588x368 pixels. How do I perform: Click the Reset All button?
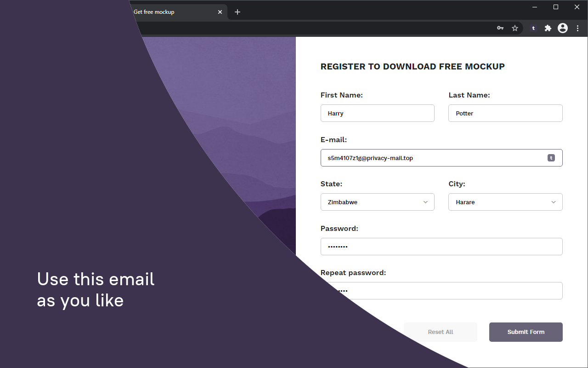[x=440, y=332]
